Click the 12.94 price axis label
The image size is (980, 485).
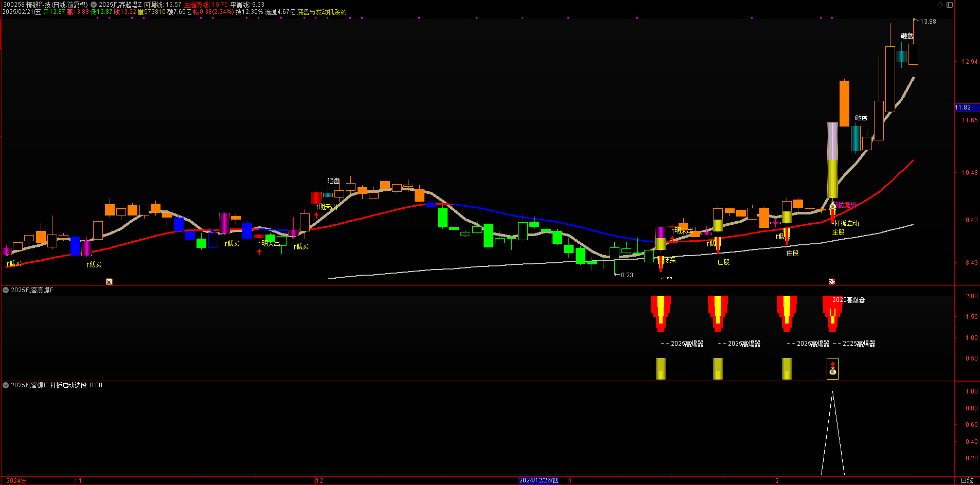tap(970, 62)
